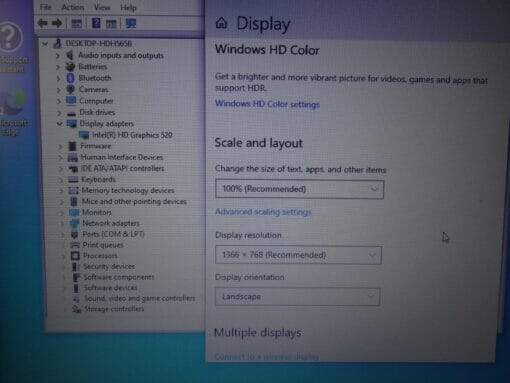The image size is (510, 383).
Task: Open the 1366 × 768 resolution dropdown
Action: click(298, 255)
